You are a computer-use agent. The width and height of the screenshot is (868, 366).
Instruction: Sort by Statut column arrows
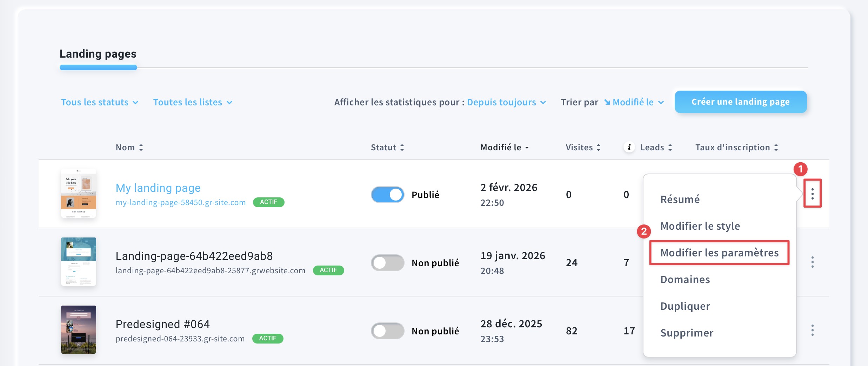pos(402,148)
